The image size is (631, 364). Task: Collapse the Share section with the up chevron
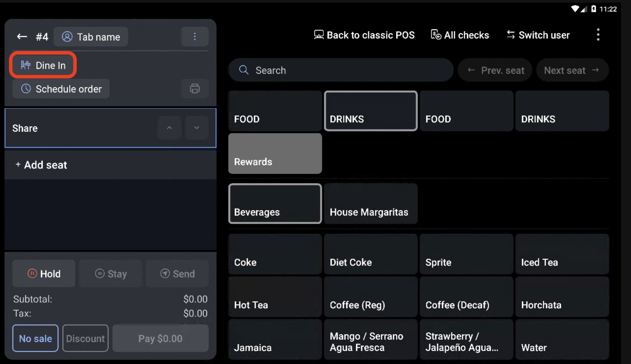[x=169, y=127]
